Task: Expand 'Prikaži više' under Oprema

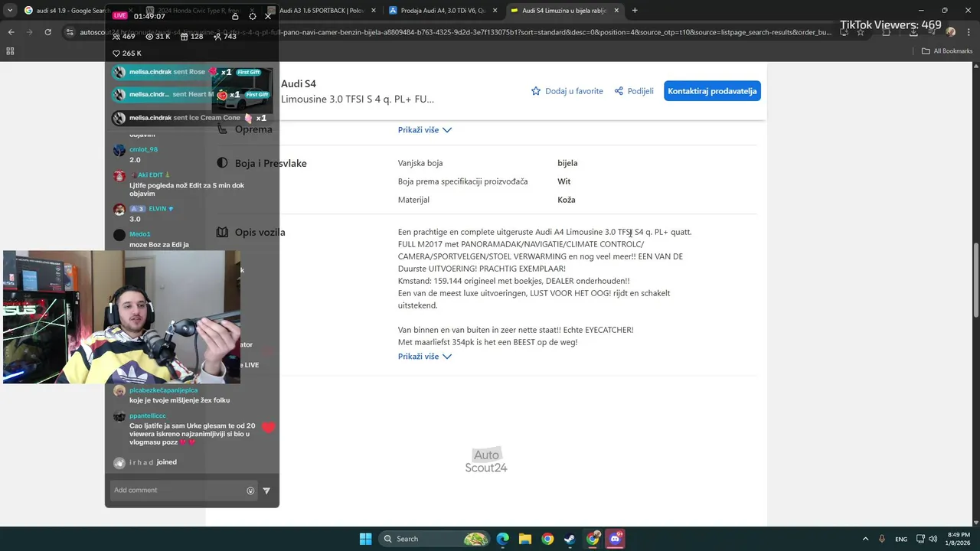Action: [425, 130]
